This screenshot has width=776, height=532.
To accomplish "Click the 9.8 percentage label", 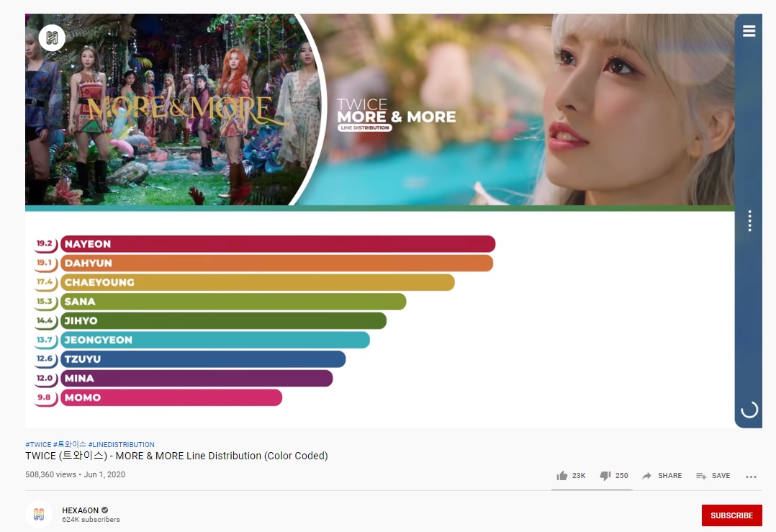I will point(45,397).
